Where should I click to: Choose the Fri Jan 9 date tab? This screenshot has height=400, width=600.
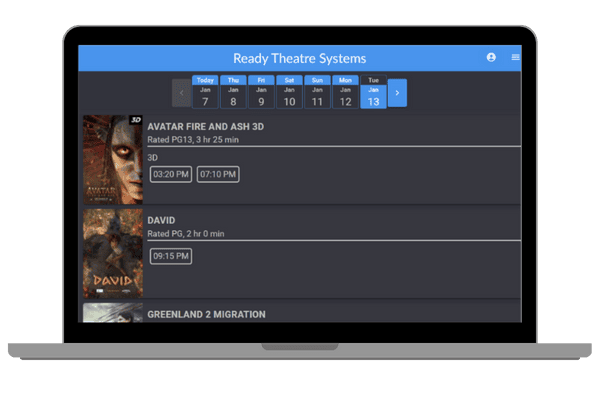(261, 92)
